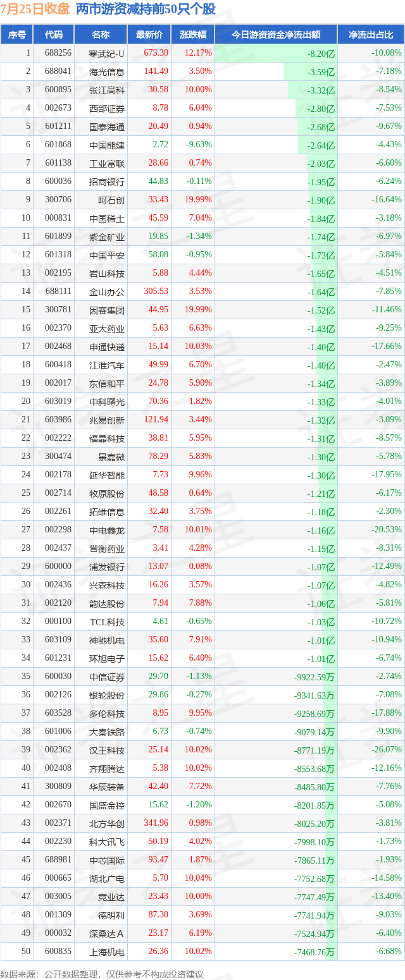This screenshot has width=405, height=980.
Task: Click 兆易创新 price 121.94
Action: 156,420
